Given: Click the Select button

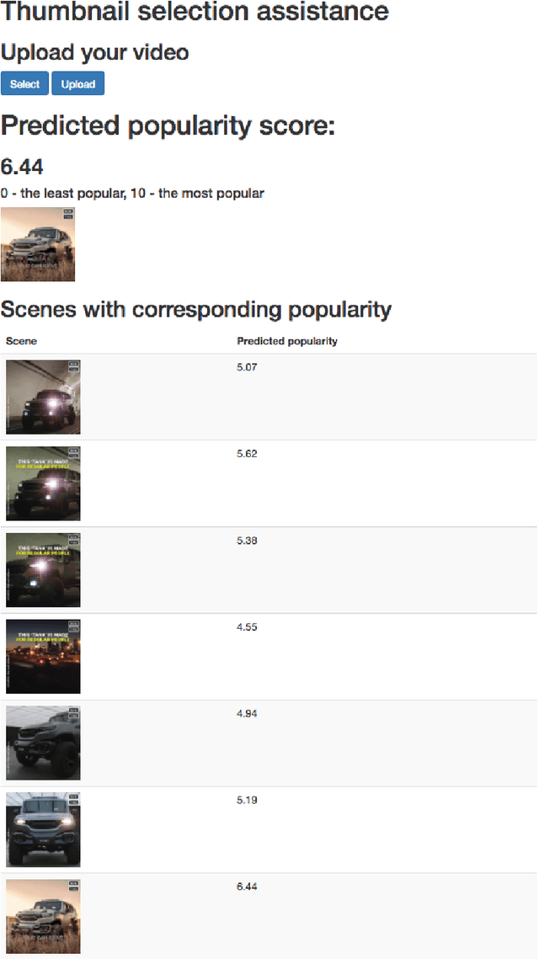Looking at the screenshot, I should [24, 84].
